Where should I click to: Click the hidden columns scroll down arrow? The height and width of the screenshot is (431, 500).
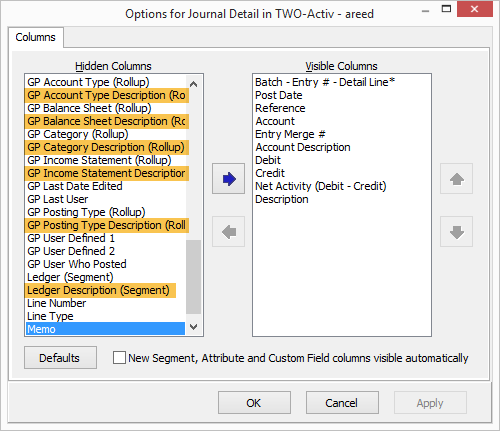click(x=193, y=327)
